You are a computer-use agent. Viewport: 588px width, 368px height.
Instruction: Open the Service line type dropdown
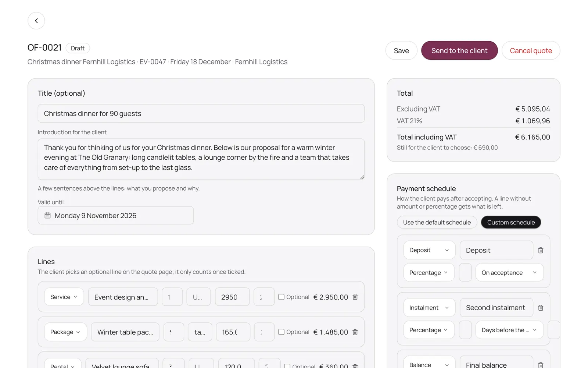click(64, 297)
